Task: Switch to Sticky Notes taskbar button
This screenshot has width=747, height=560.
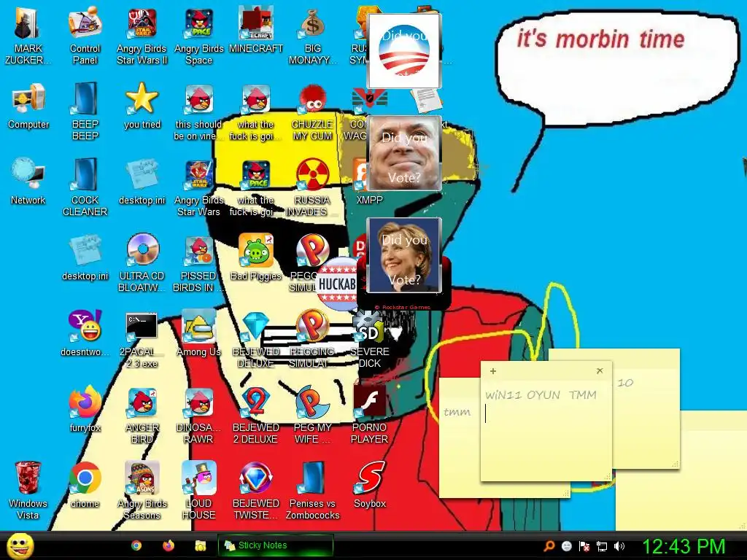Action: 275,545
